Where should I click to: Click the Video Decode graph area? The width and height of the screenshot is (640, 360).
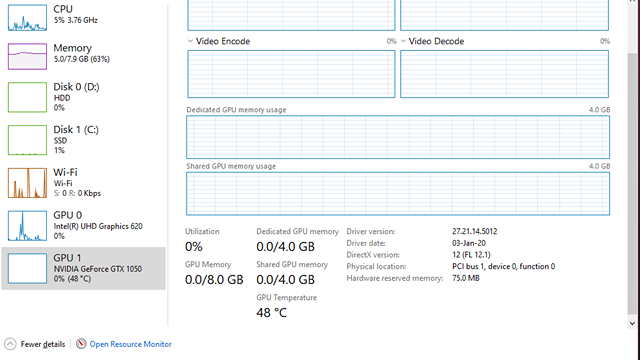point(504,74)
